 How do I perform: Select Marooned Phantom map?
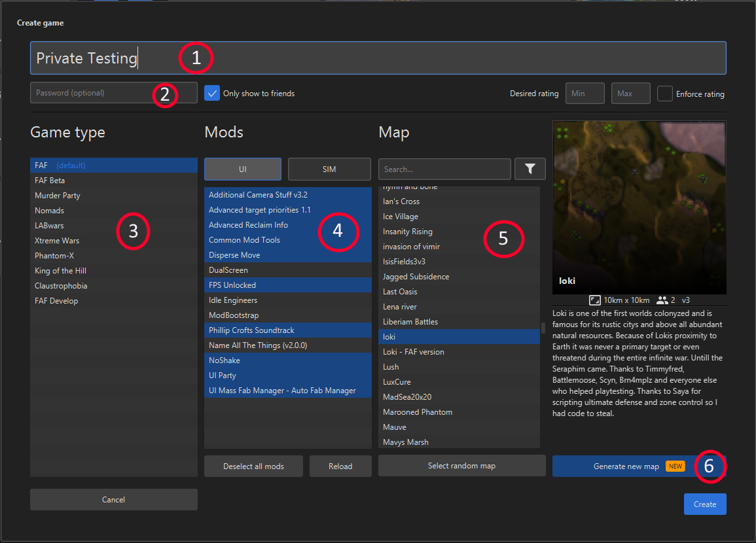click(459, 412)
